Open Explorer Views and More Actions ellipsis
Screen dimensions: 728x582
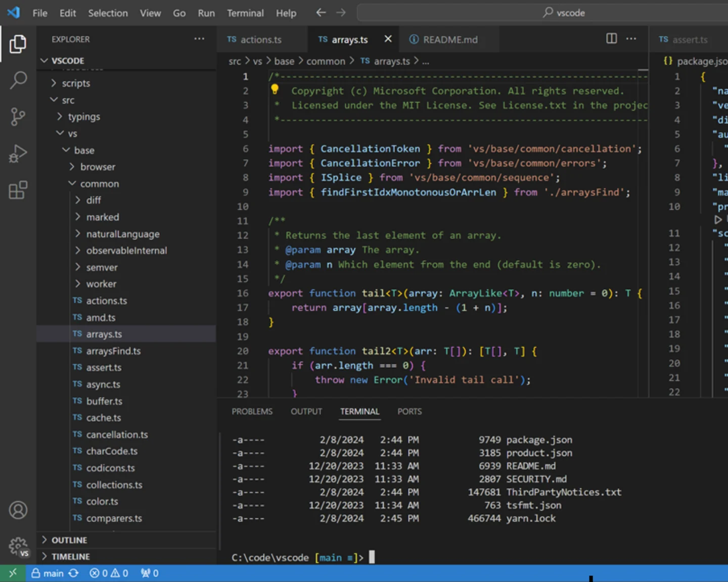pos(199,38)
